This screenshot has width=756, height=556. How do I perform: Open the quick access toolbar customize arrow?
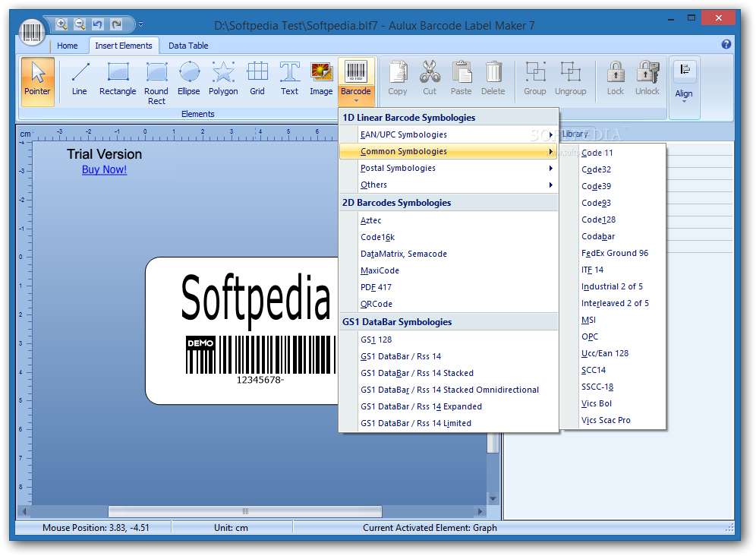tap(140, 23)
